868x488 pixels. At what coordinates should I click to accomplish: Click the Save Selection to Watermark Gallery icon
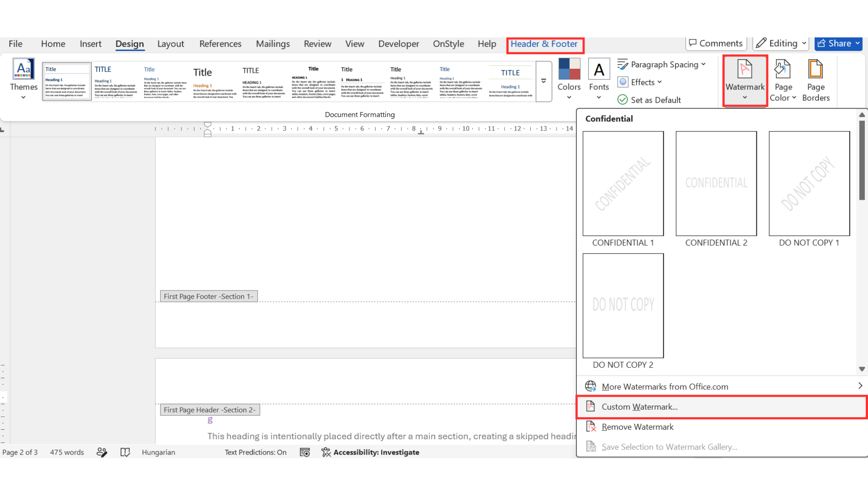[591, 446]
